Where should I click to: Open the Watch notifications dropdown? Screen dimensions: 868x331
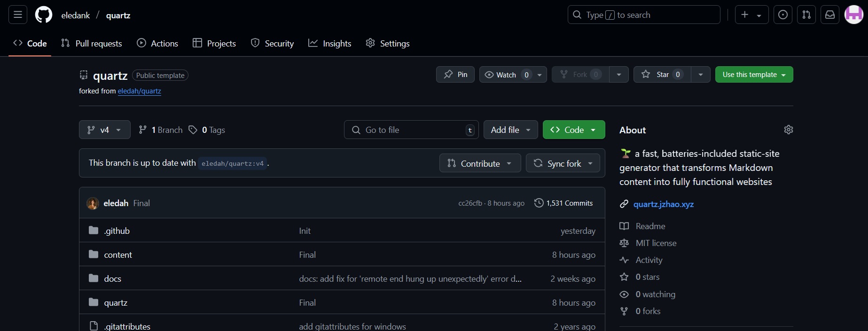pos(513,75)
